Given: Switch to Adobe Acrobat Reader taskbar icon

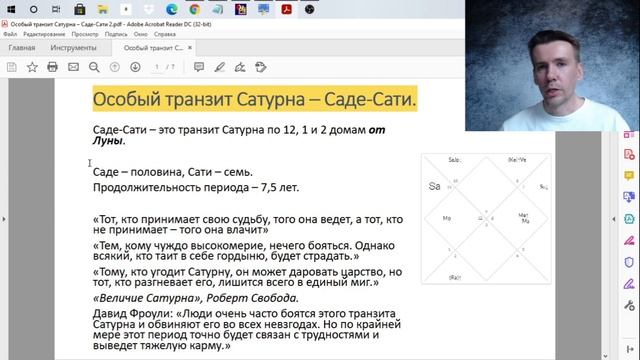Looking at the screenshot, I should (x=287, y=9).
